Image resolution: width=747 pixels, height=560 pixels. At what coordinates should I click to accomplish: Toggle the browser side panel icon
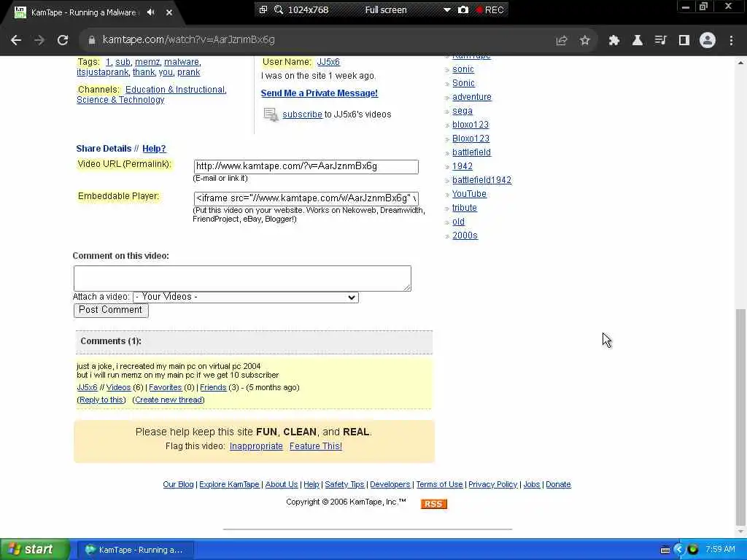tap(684, 41)
